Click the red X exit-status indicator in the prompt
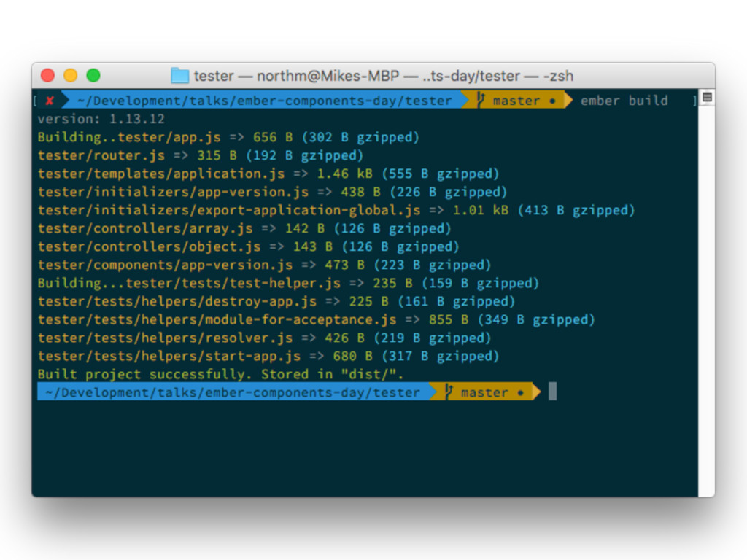This screenshot has height=560, width=747. click(x=50, y=101)
